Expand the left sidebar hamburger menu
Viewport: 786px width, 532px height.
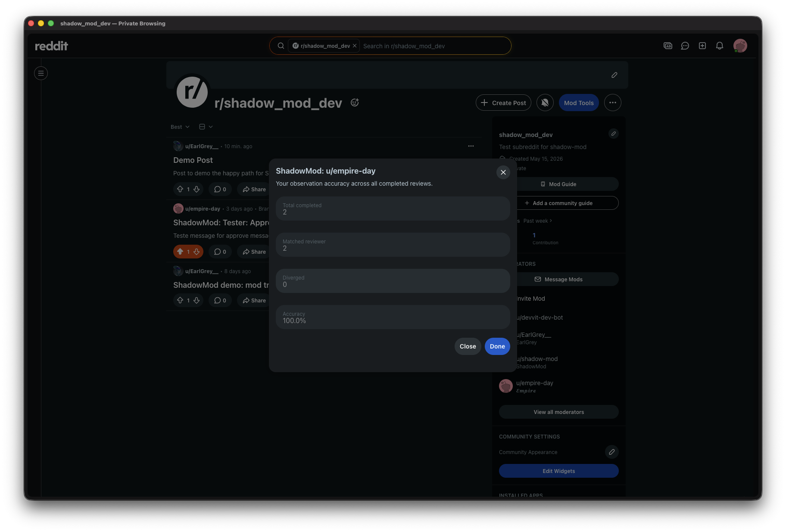tap(41, 73)
